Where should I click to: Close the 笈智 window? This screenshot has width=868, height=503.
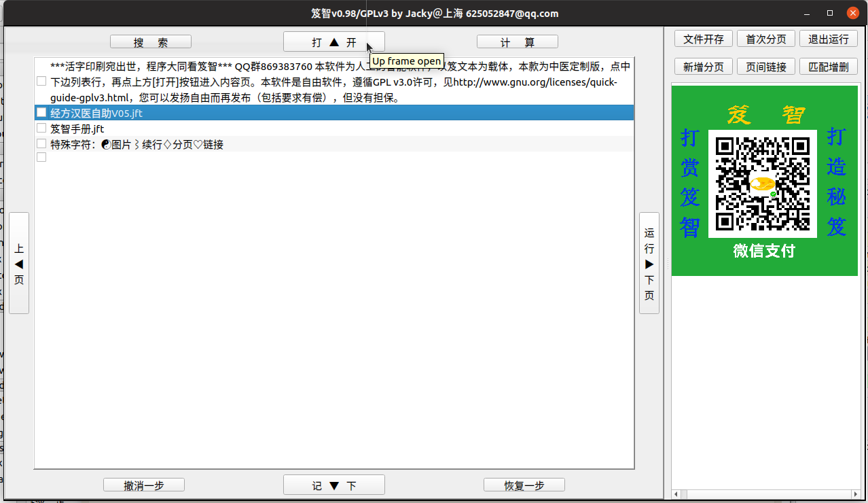[852, 13]
